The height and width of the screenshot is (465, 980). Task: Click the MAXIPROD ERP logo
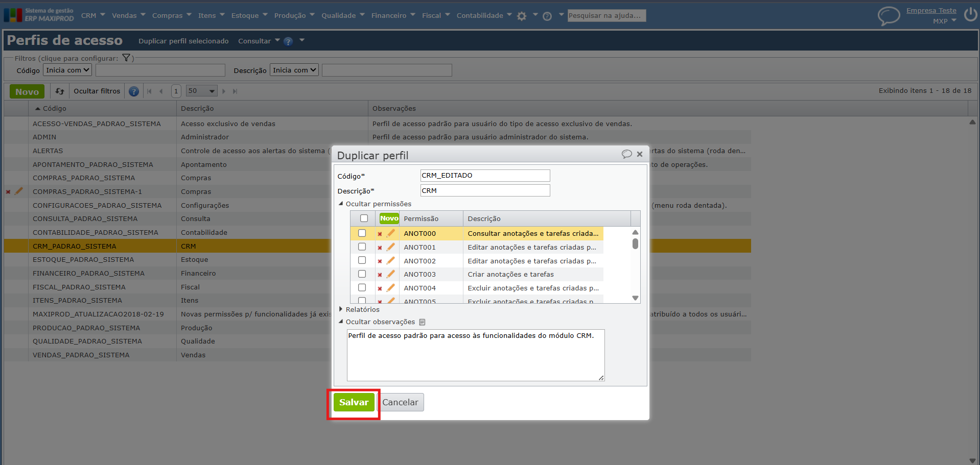coord(39,15)
